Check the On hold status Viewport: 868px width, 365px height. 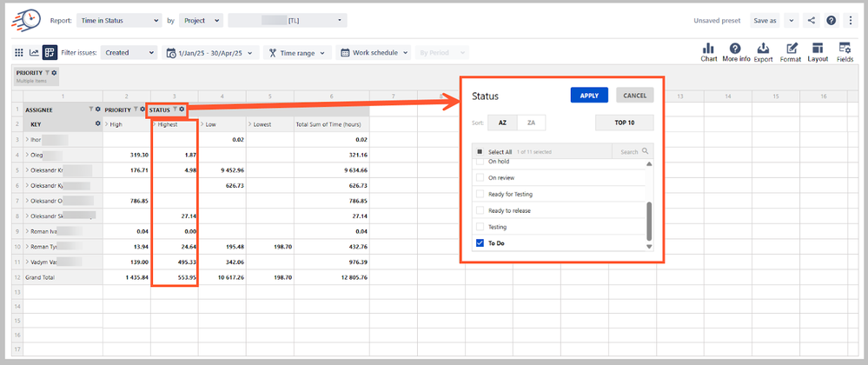(480, 162)
